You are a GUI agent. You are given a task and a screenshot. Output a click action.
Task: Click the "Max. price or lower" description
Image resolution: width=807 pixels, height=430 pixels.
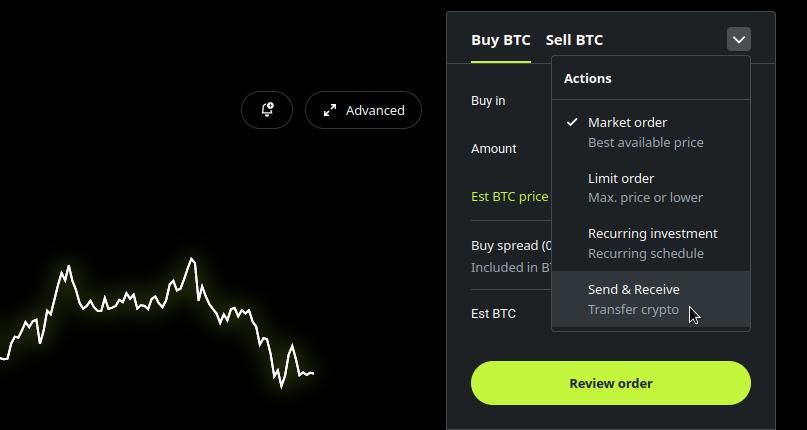pos(645,198)
